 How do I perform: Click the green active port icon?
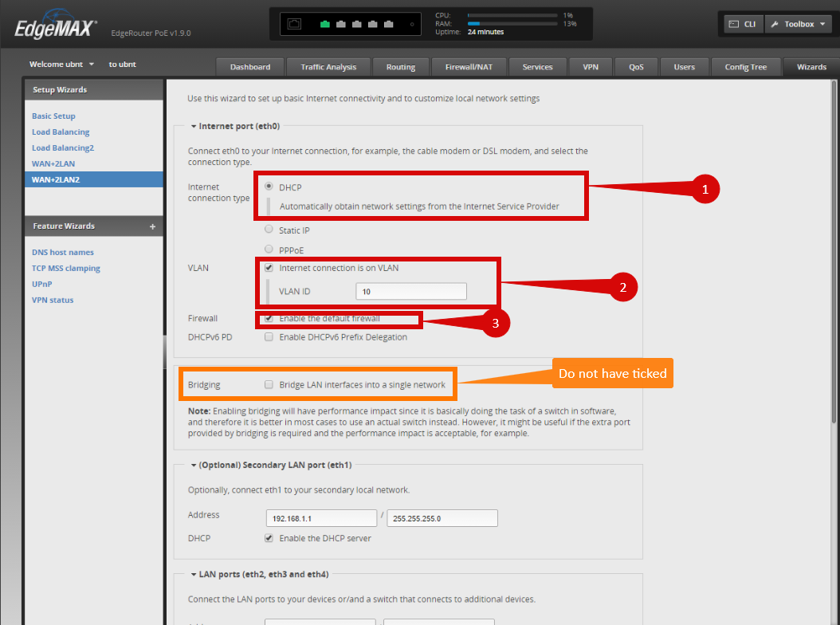(x=325, y=25)
